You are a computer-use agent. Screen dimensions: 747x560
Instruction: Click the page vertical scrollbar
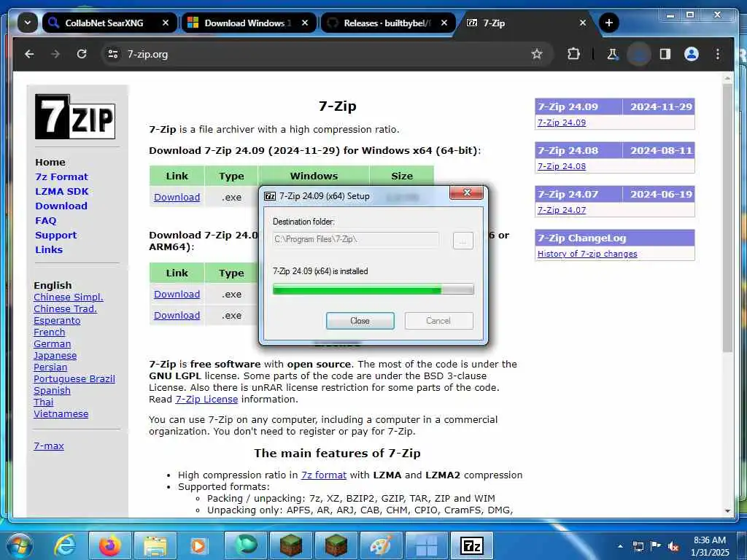click(727, 219)
